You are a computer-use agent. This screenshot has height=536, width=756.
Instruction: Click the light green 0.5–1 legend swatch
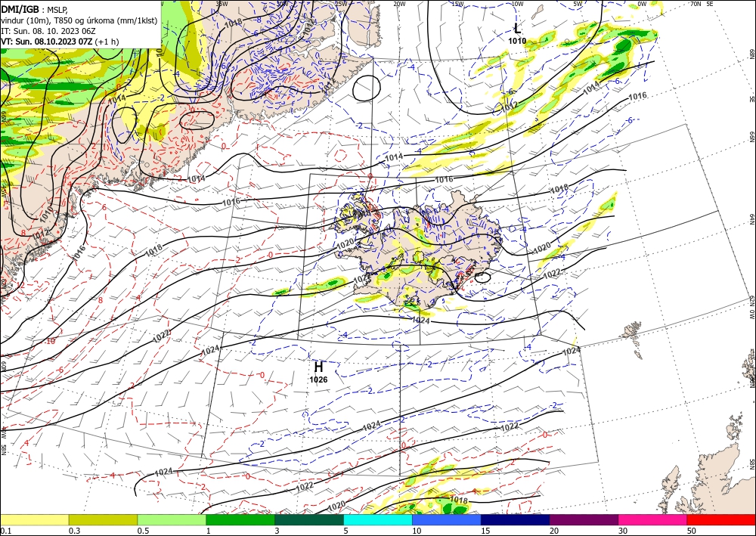tap(172, 519)
